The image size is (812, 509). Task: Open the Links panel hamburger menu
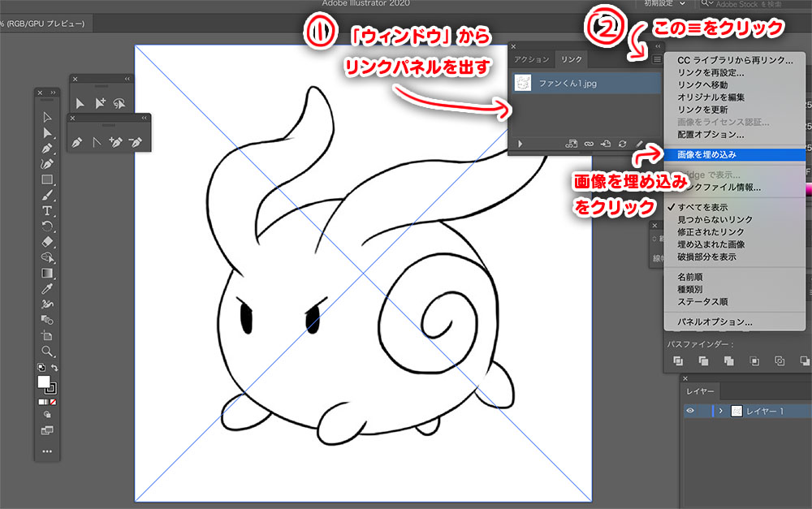[x=657, y=59]
